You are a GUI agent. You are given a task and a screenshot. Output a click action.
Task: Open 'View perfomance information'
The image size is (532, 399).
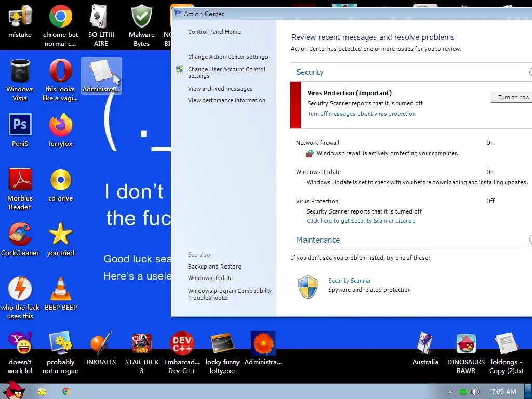[x=227, y=100]
